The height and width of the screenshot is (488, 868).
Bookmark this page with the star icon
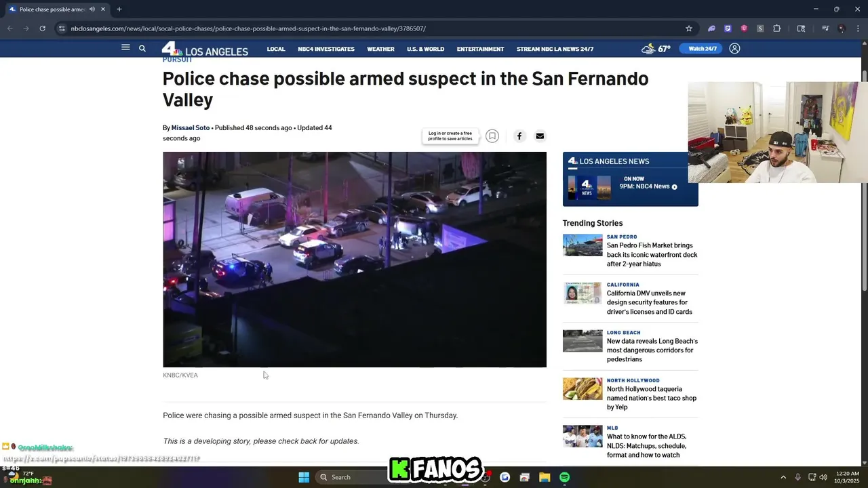689,28
